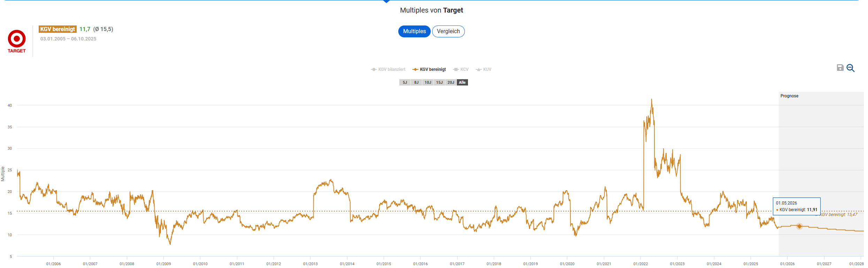
Task: Choose the 20J time range
Action: (451, 82)
